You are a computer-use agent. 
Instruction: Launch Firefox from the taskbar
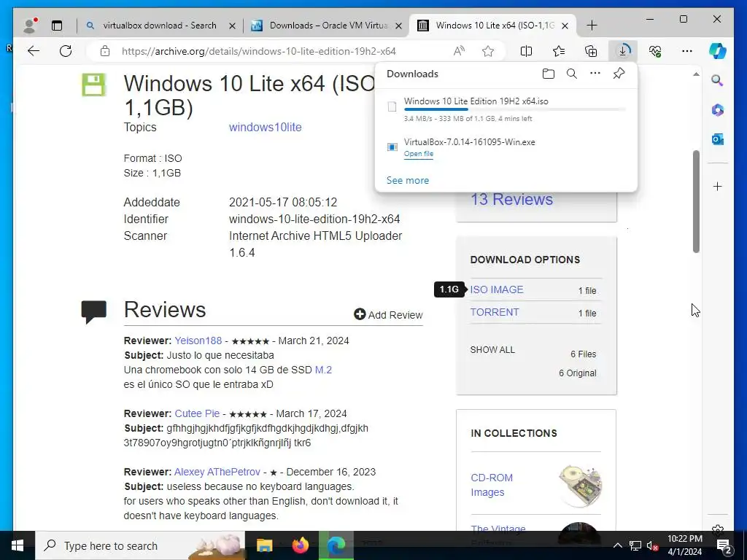[x=300, y=545]
